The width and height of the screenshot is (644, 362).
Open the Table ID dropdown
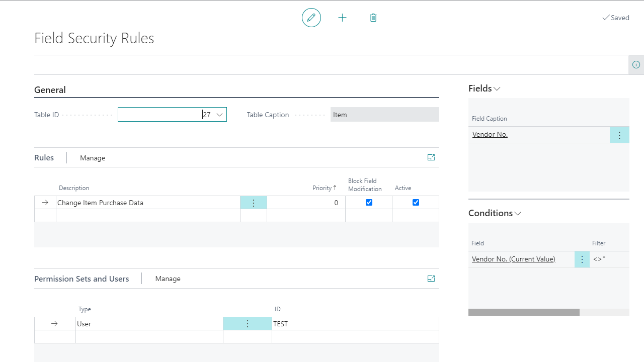coord(219,115)
